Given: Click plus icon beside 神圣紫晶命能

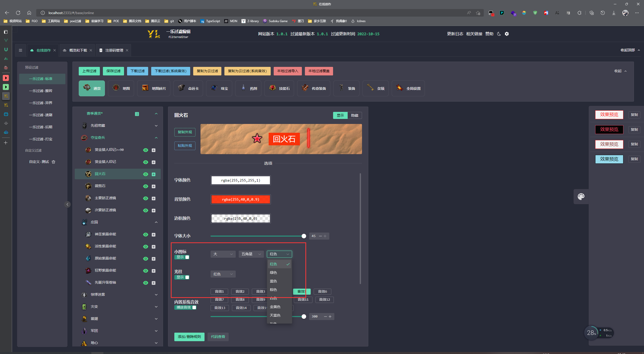Looking at the screenshot, I should pyautogui.click(x=153, y=235).
